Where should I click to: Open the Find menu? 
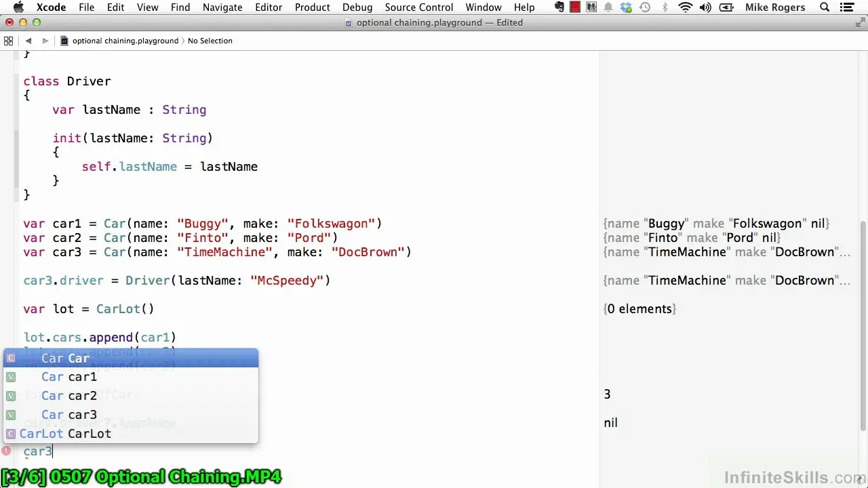tap(180, 7)
